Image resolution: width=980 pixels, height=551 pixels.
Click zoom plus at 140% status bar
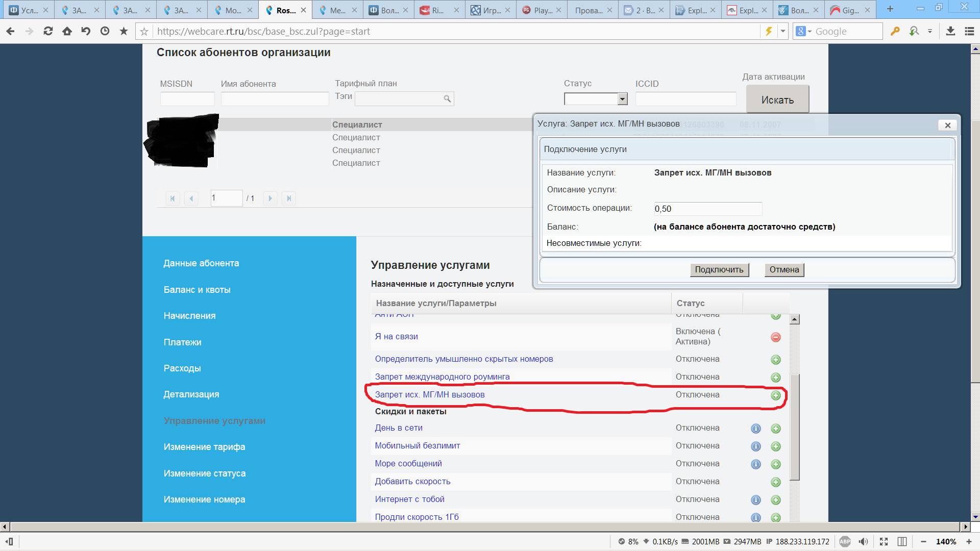968,542
